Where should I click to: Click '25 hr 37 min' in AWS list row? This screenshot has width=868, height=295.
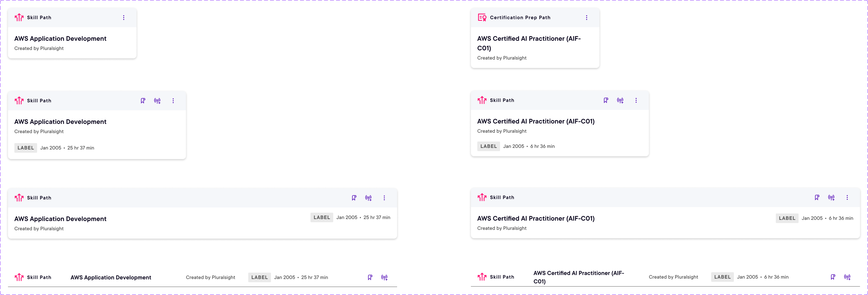(x=314, y=277)
